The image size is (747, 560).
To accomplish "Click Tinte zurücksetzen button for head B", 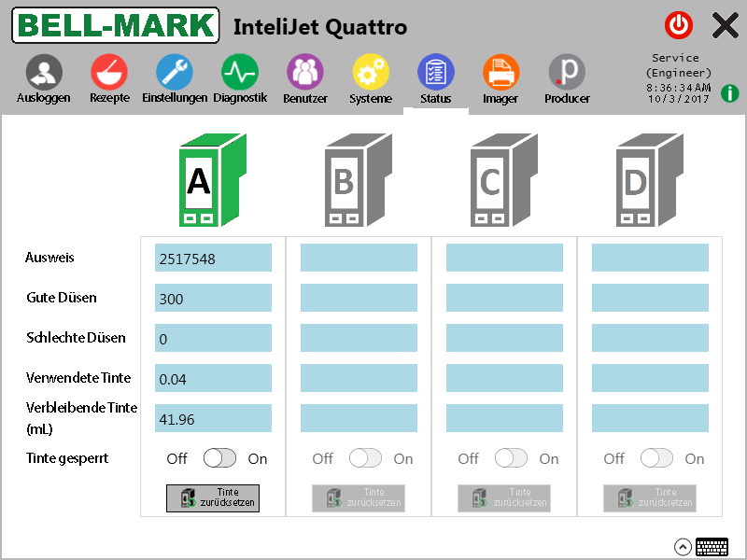I will (x=359, y=498).
